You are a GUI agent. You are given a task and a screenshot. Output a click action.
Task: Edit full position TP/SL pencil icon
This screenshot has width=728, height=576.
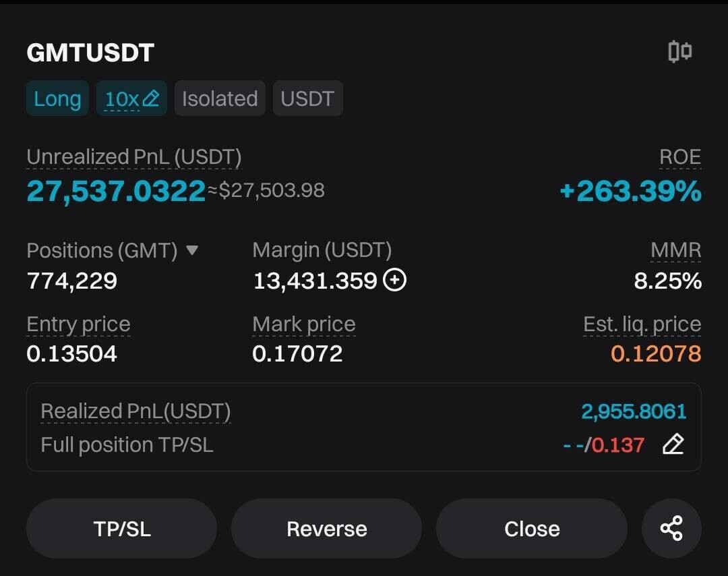[673, 444]
